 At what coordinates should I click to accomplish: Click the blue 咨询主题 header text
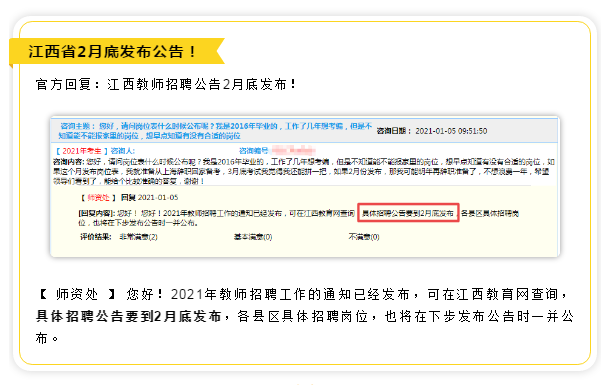click(x=215, y=131)
